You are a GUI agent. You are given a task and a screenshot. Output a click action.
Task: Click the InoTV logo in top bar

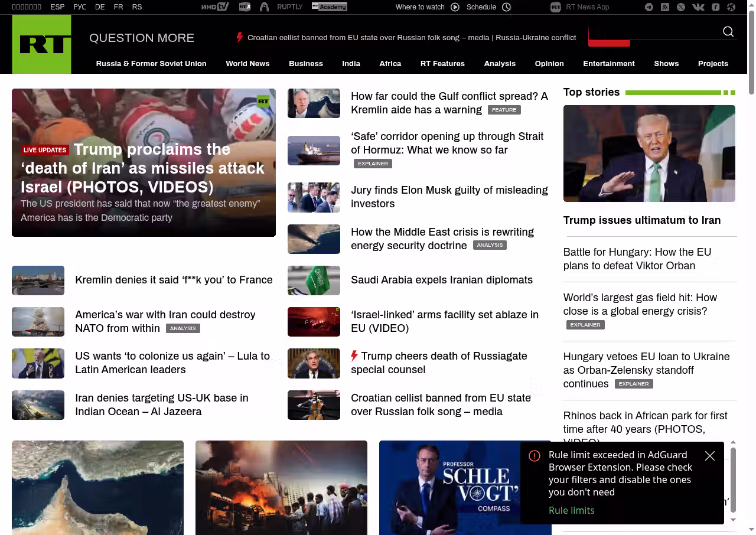[x=214, y=7]
